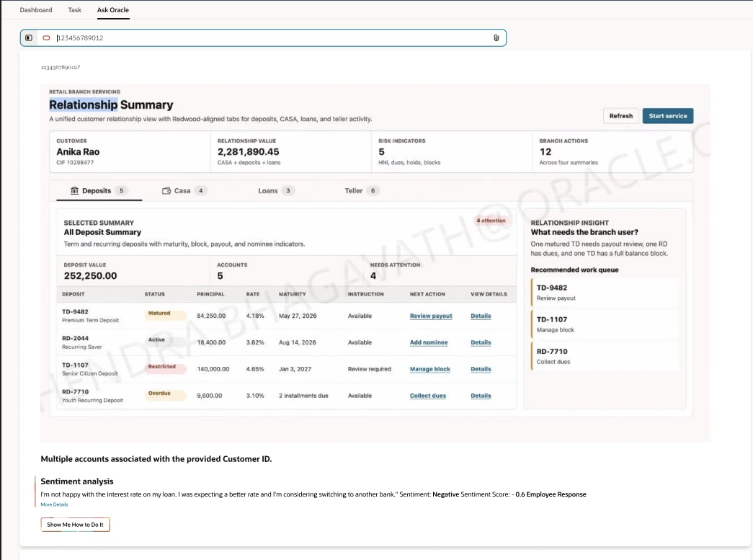Click Show Me How to Do It button
Screen dimensions: 753x560
(x=75, y=525)
